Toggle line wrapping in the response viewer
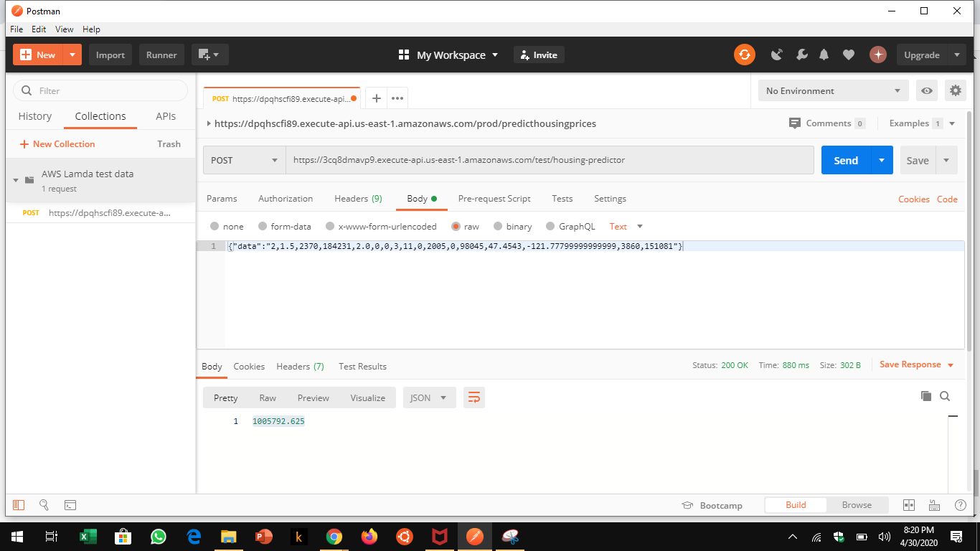Screen dimensions: 980x551 pyautogui.click(x=473, y=397)
